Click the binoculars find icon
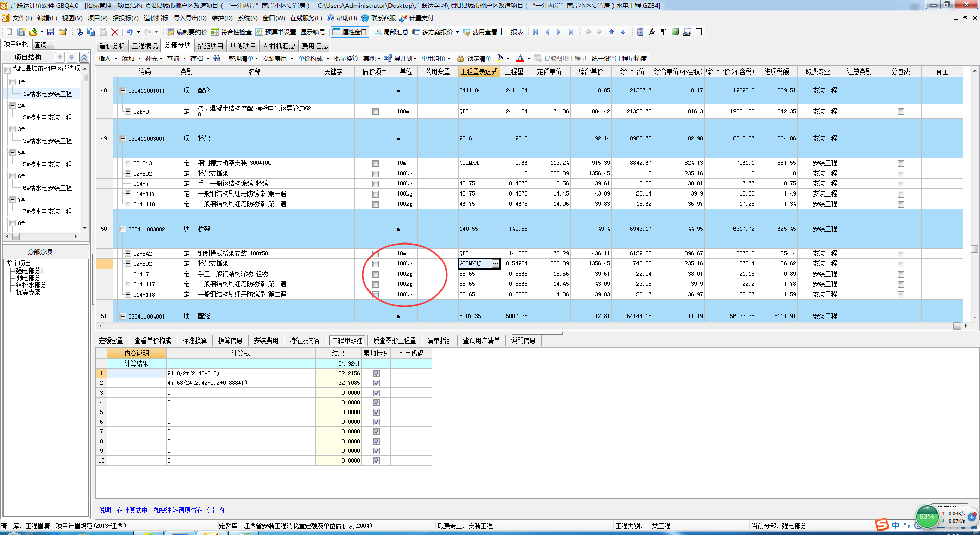This screenshot has height=535, width=980. point(217,58)
